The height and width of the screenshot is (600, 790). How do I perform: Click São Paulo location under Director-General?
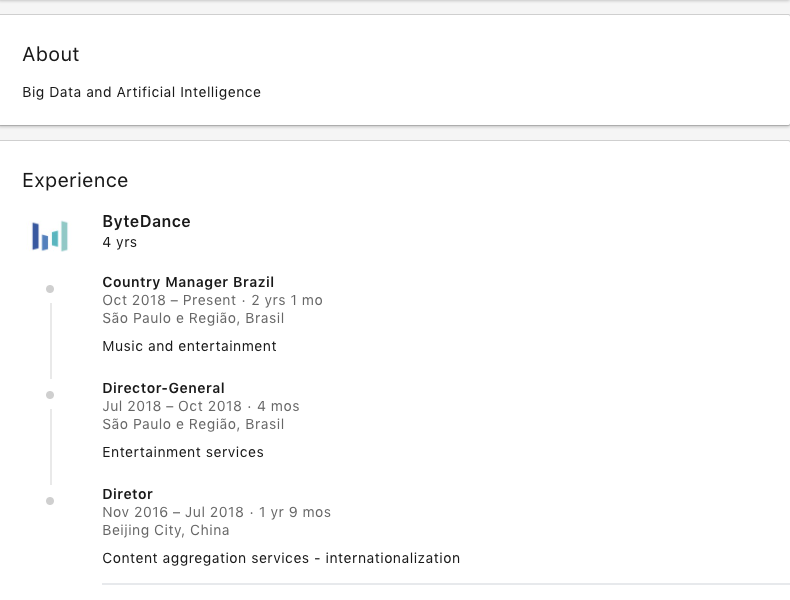point(193,424)
